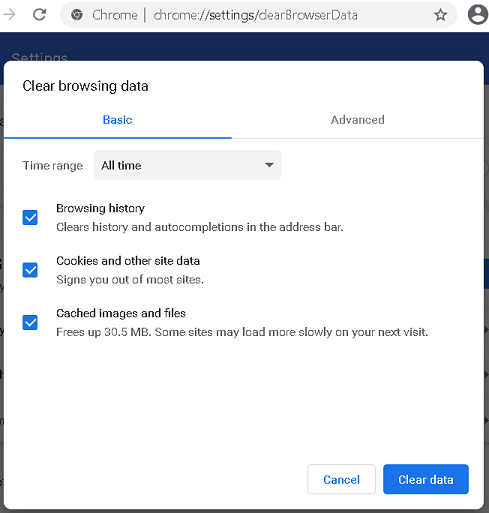Disable the Cached images and files checkbox
The width and height of the screenshot is (489, 513).
coord(30,322)
